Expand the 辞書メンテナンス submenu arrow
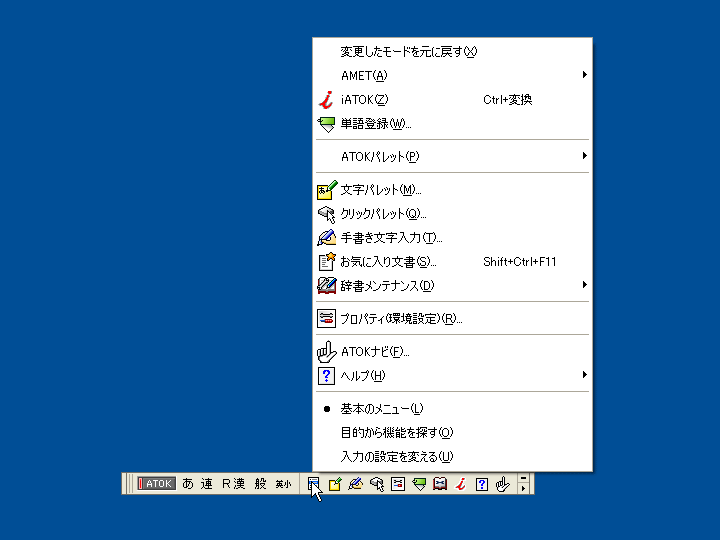This screenshot has width=720, height=540. pyautogui.click(x=585, y=285)
